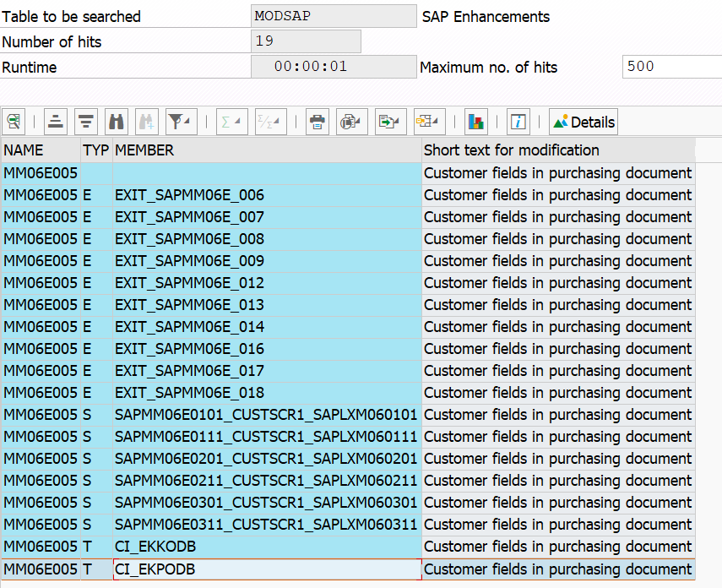The image size is (722, 588).
Task: Select the TYP column header
Action: [x=96, y=150]
